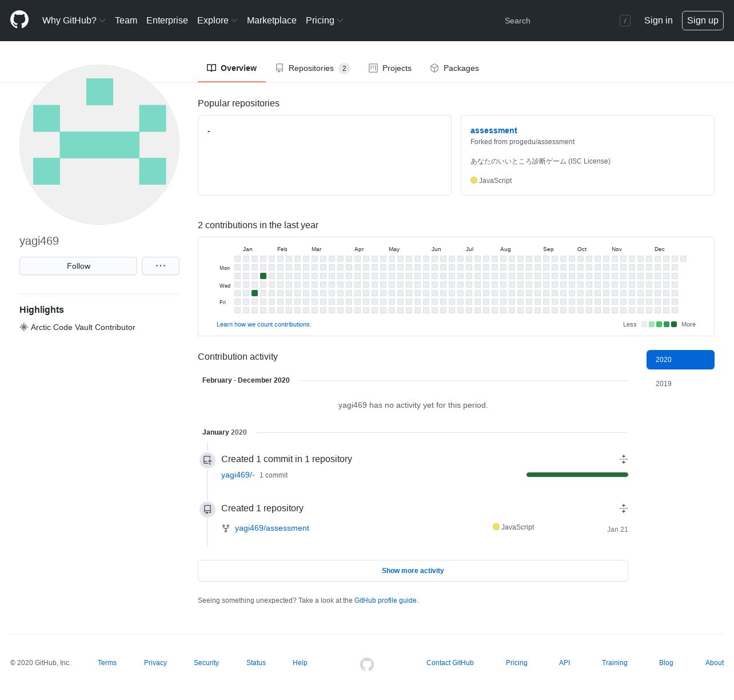Switch to the Projects tab
The height and width of the screenshot is (700, 734).
tap(390, 68)
